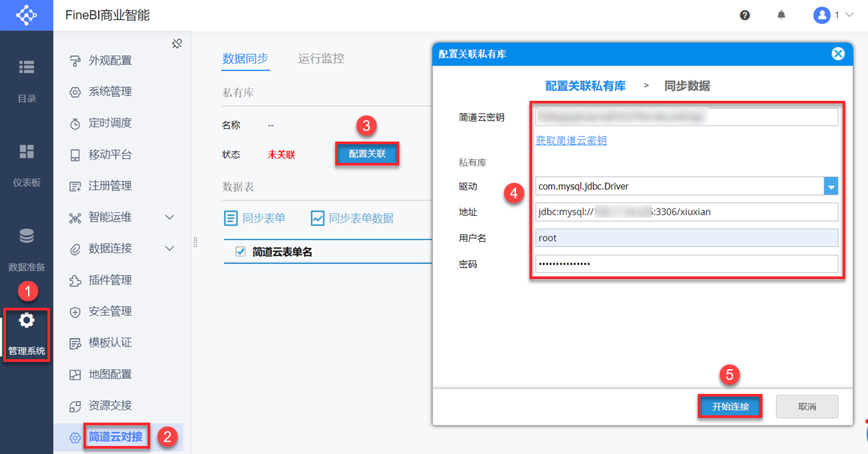
Task: Click 简道云对接 gear icon
Action: (x=75, y=437)
